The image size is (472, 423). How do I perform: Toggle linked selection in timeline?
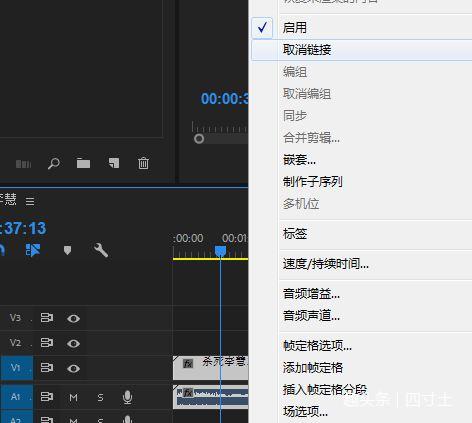pos(33,250)
